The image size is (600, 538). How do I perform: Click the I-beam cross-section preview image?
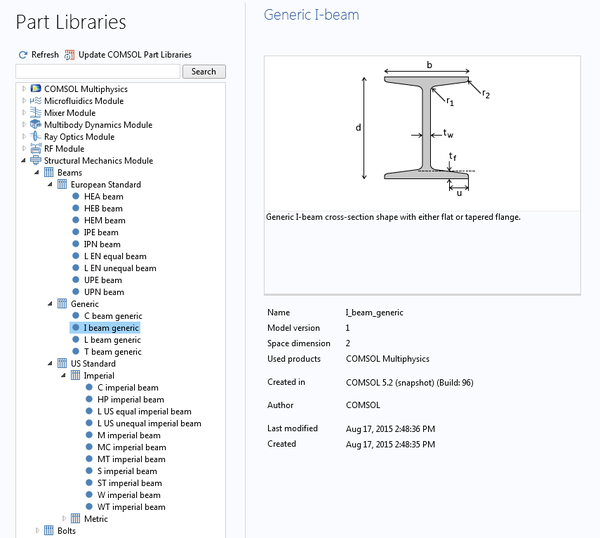click(x=422, y=134)
